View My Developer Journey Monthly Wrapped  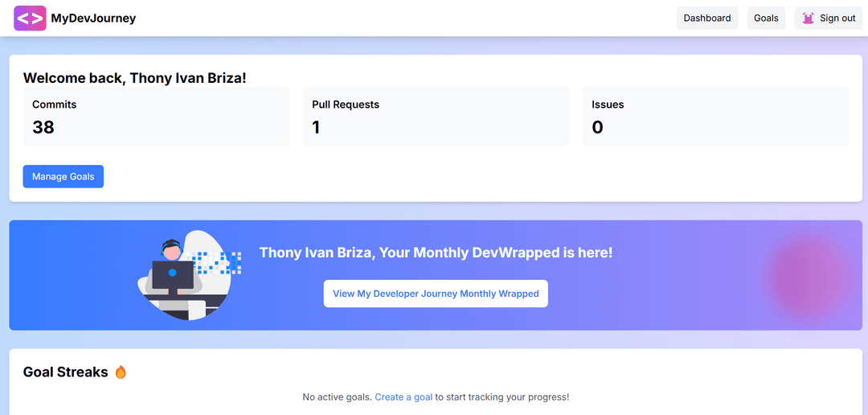(436, 294)
